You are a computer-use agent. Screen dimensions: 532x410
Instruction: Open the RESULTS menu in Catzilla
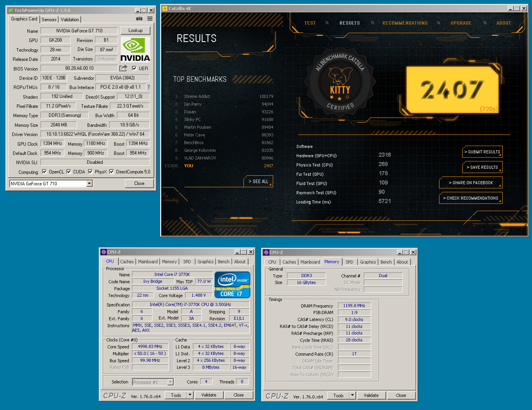[x=350, y=23]
